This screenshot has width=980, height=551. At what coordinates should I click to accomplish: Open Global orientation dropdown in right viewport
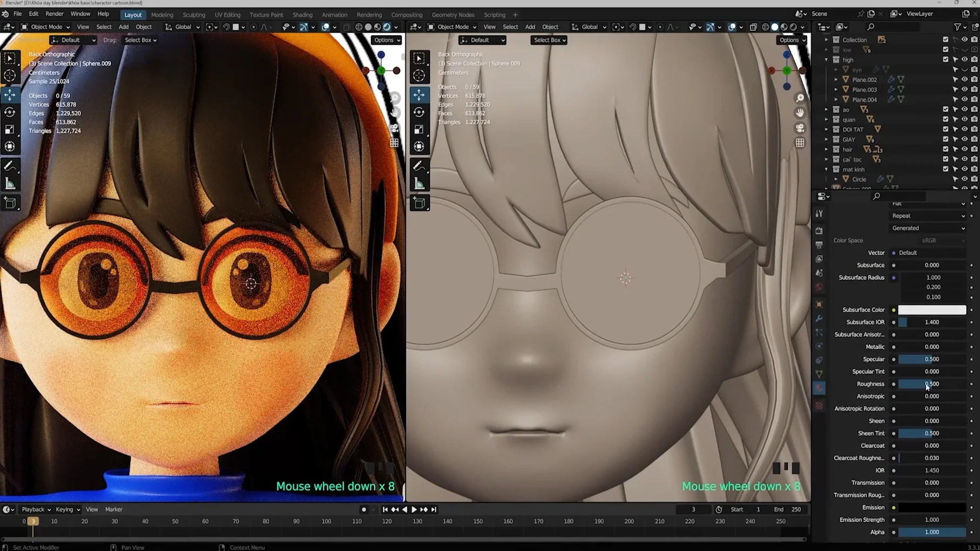pyautogui.click(x=589, y=26)
